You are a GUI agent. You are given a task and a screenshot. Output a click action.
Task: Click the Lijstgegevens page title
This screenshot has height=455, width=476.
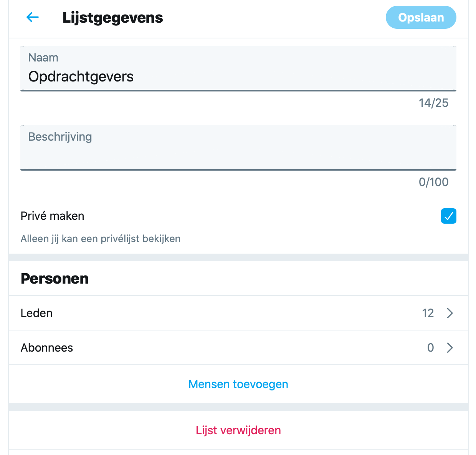pyautogui.click(x=113, y=18)
